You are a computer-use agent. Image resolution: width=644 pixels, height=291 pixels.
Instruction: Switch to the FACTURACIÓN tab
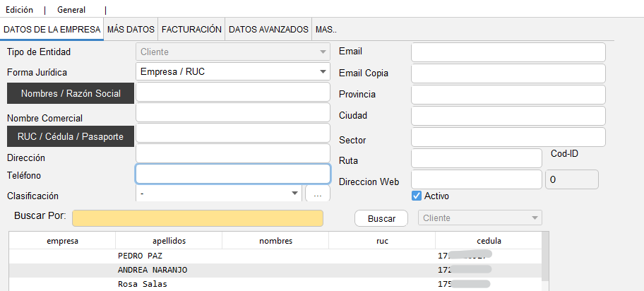pos(191,30)
